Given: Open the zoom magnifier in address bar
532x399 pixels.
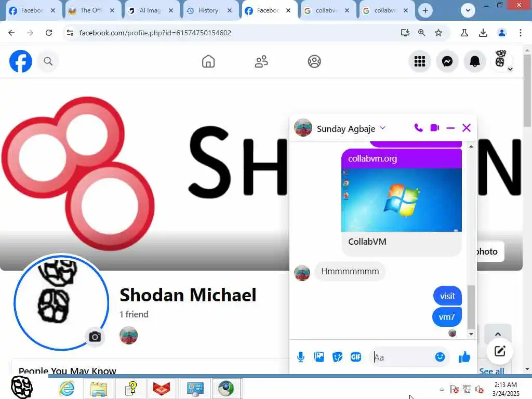Looking at the screenshot, I should [422, 33].
